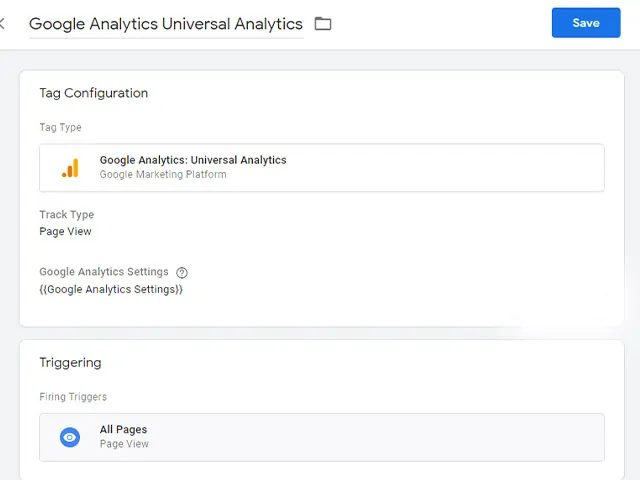640x480 pixels.
Task: Click the tag name field at top
Action: coord(165,23)
